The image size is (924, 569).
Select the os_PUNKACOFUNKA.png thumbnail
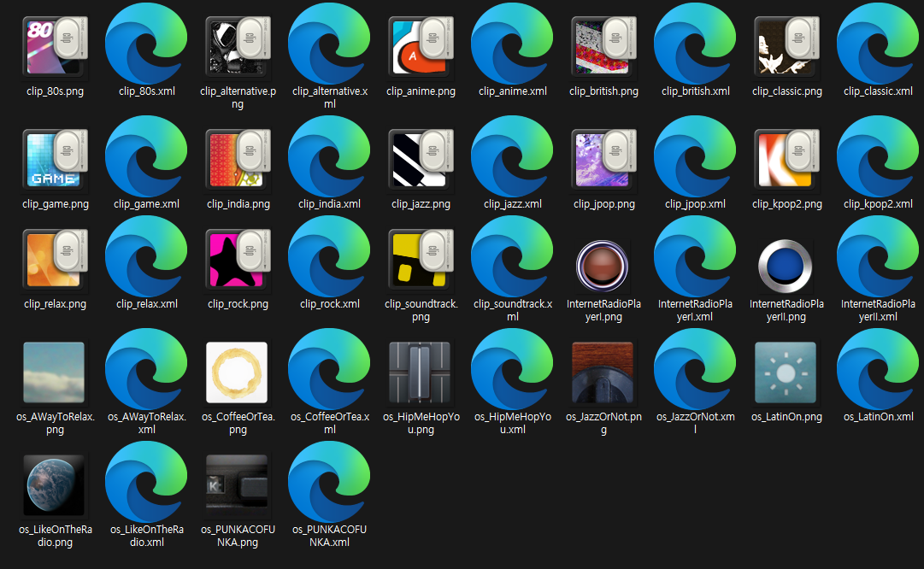coord(237,485)
